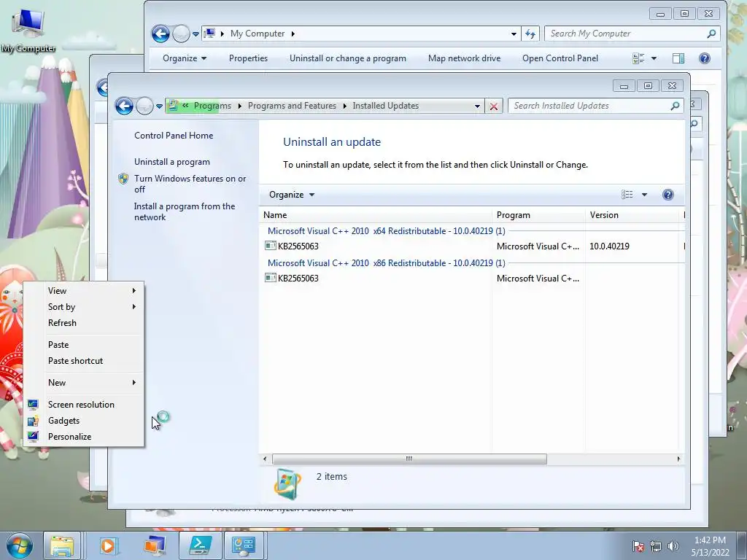The image size is (747, 560).
Task: Expand the view options dropdown arrow
Action: 644,195
